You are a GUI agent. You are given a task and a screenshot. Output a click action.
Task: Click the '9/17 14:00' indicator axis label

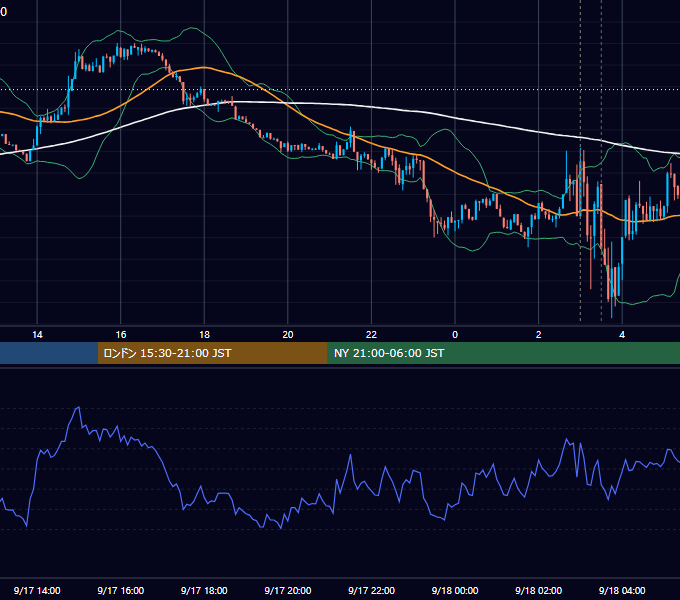point(37,590)
